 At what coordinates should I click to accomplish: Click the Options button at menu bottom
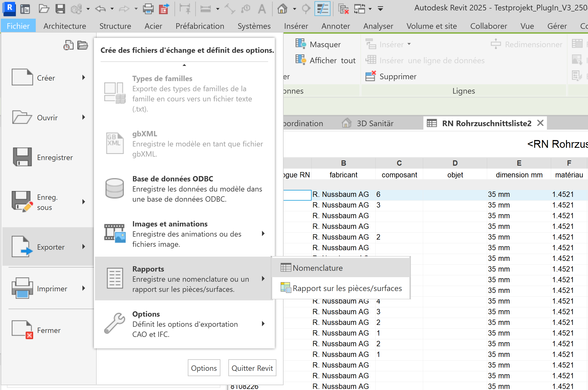tap(204, 368)
